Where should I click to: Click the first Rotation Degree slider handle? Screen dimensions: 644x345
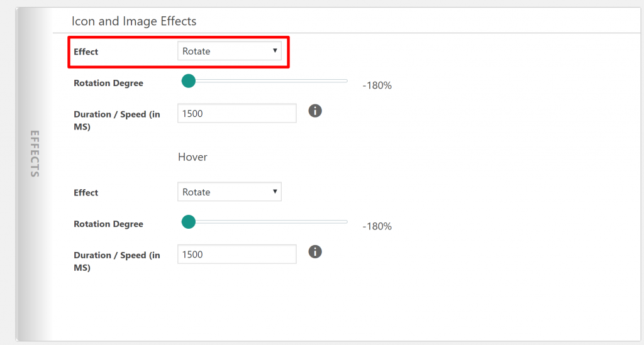pyautogui.click(x=189, y=81)
